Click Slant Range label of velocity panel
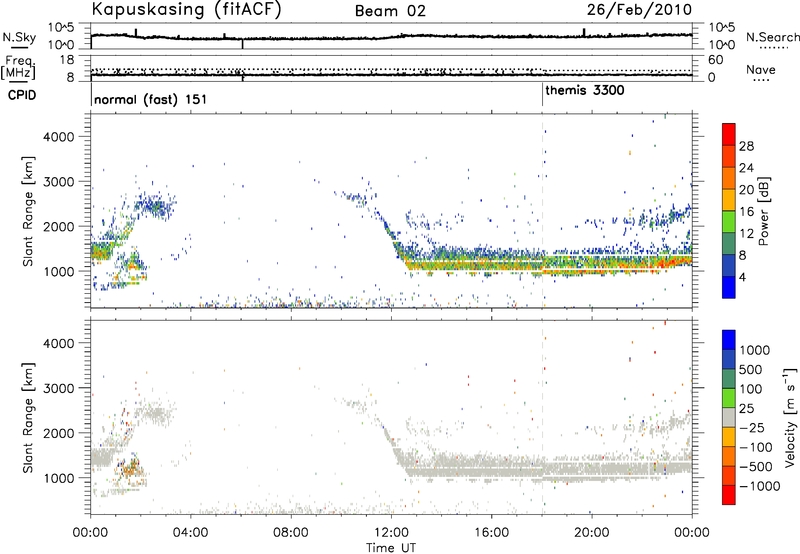This screenshot has height=554, width=800. pyautogui.click(x=28, y=418)
